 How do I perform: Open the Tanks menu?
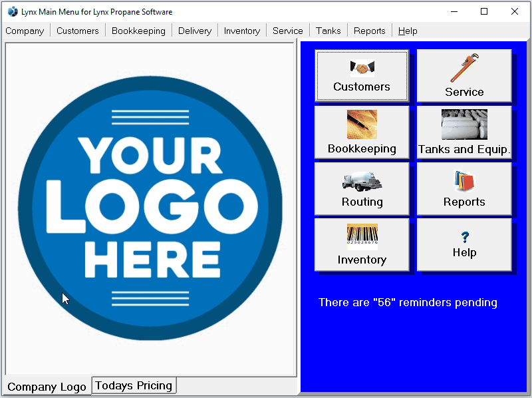tap(328, 31)
